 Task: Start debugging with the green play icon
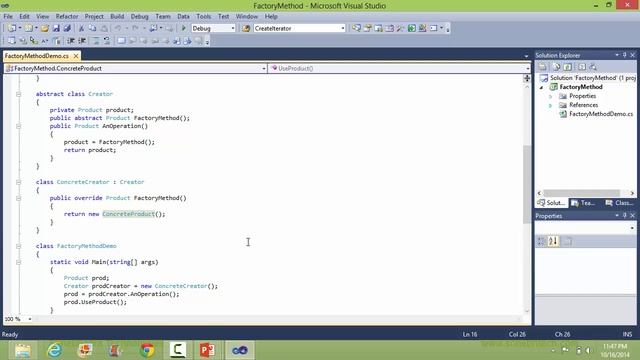(x=184, y=28)
